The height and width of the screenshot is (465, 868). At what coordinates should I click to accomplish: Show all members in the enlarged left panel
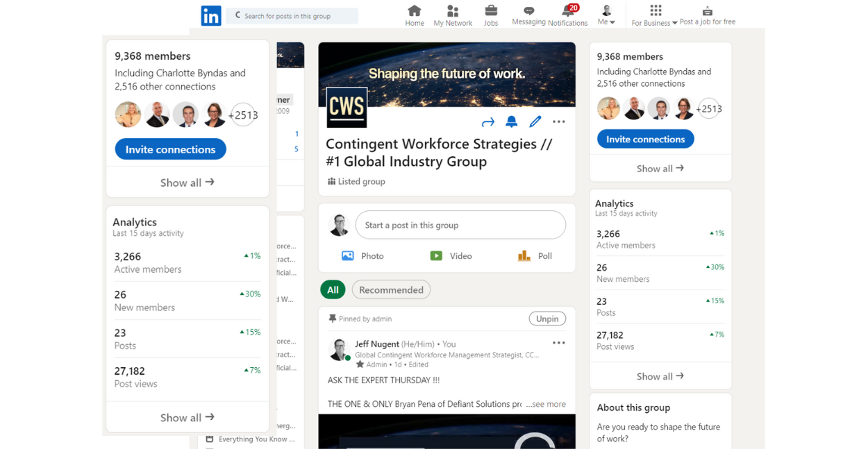click(187, 183)
